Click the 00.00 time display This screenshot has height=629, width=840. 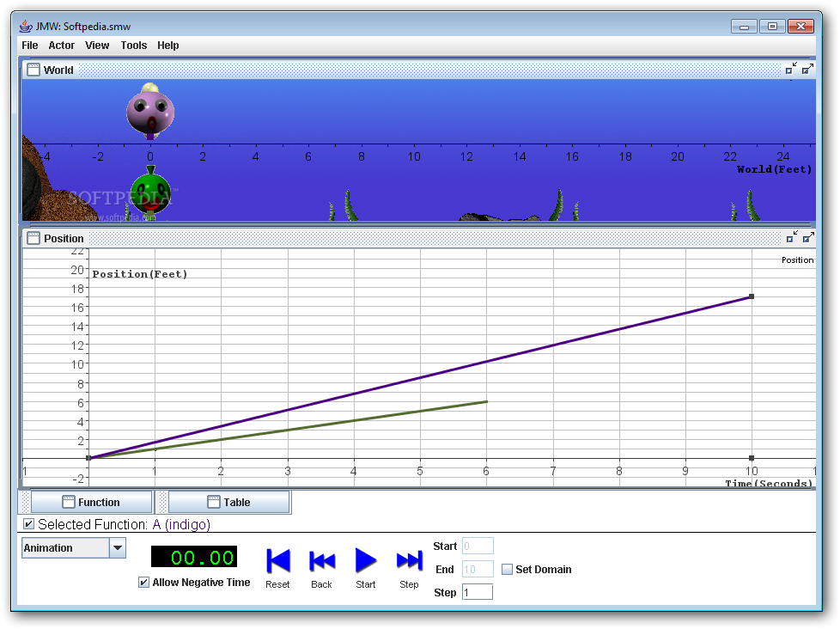click(x=194, y=557)
